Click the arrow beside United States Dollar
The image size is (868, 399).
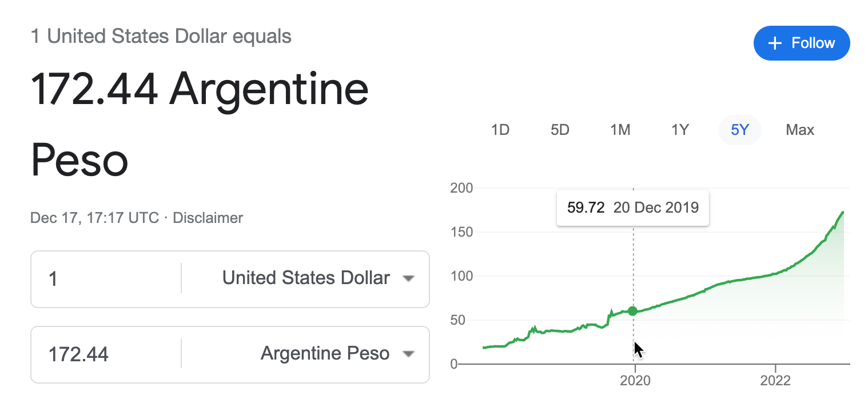(x=408, y=279)
